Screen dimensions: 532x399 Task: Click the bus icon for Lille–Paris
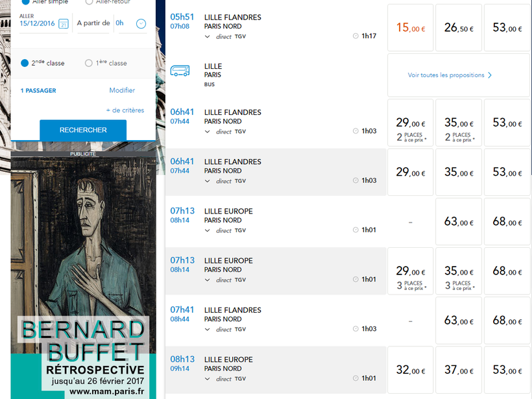pyautogui.click(x=180, y=71)
